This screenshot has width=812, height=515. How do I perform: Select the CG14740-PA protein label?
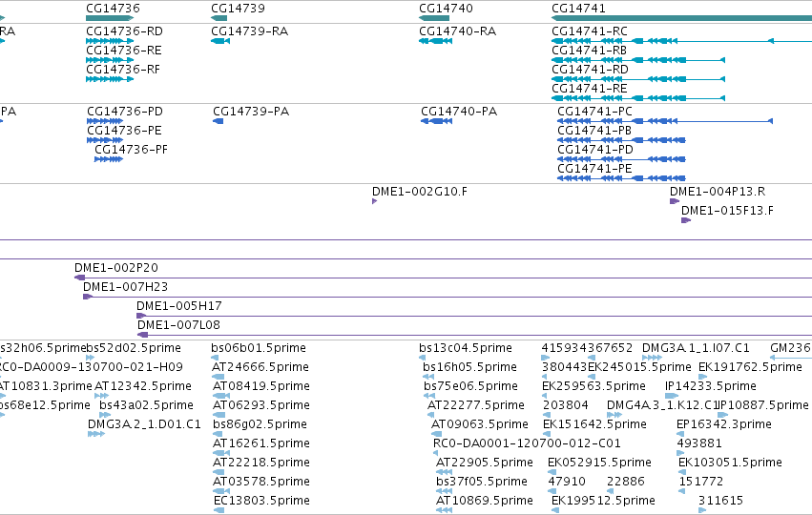(x=459, y=112)
